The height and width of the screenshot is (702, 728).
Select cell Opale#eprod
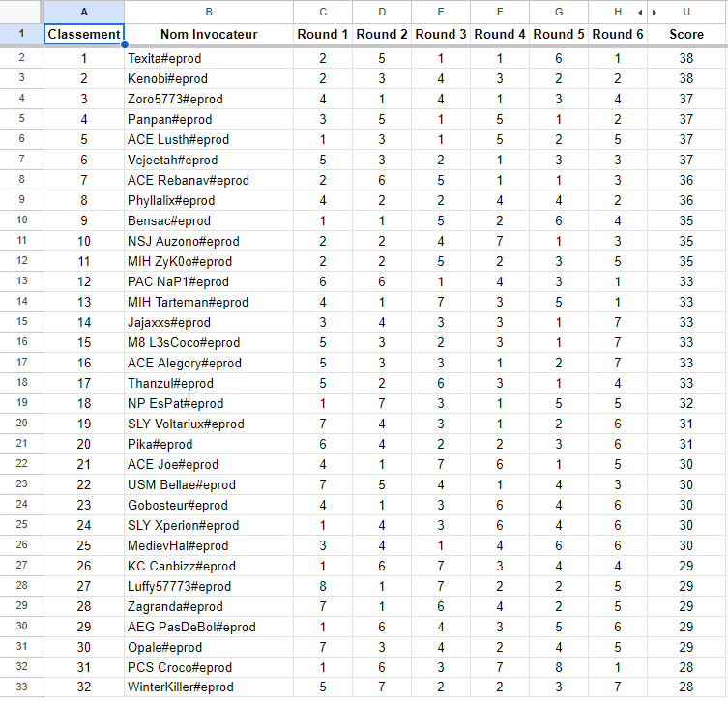tap(209, 647)
